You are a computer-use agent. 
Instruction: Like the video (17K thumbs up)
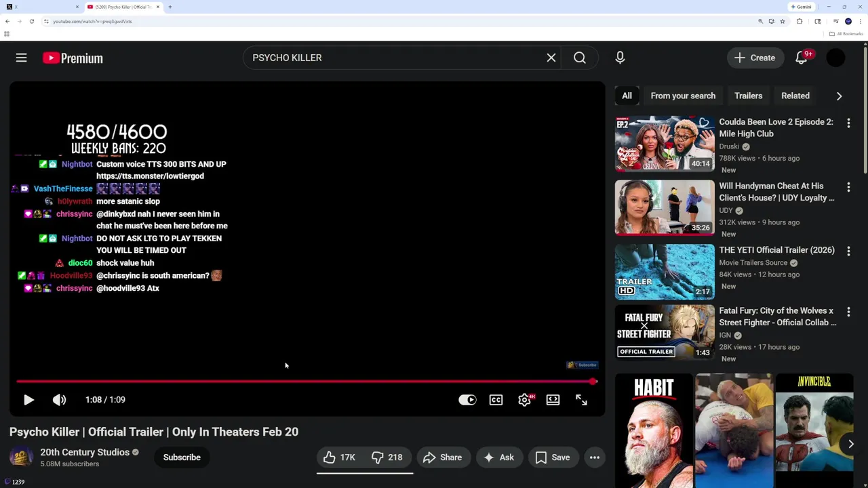[x=340, y=457]
